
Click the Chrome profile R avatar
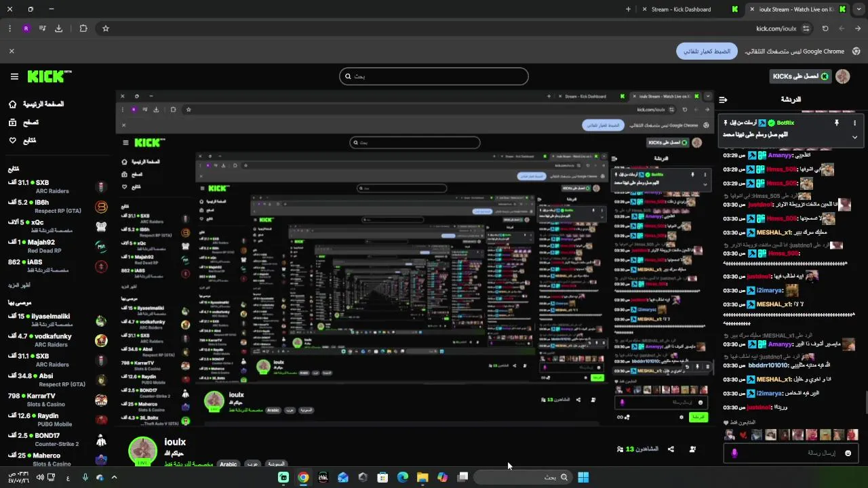(x=26, y=28)
